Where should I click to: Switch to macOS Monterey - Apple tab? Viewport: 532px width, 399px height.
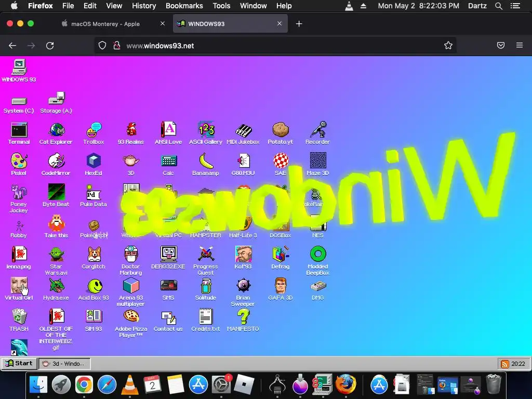coord(105,24)
